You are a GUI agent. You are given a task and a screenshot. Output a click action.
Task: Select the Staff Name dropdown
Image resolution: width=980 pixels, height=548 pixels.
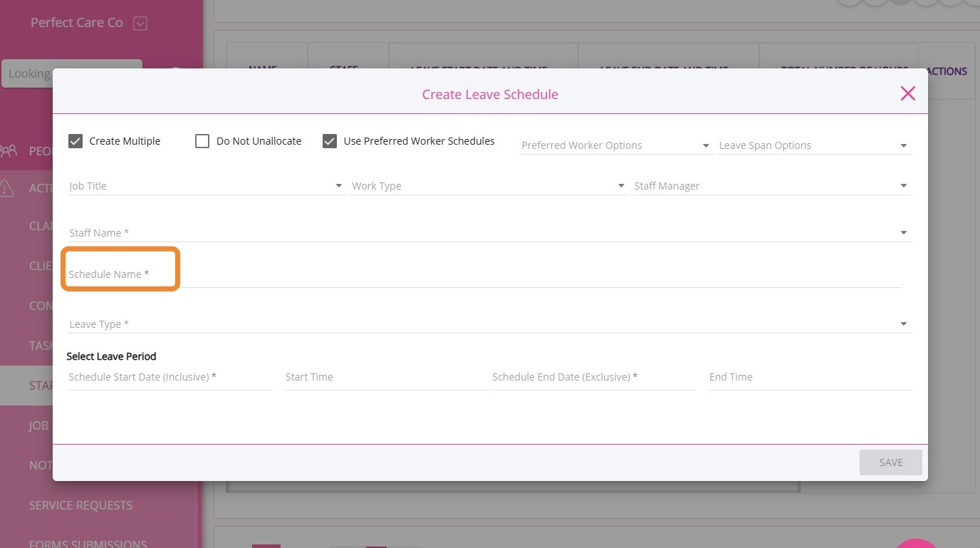[x=489, y=233]
